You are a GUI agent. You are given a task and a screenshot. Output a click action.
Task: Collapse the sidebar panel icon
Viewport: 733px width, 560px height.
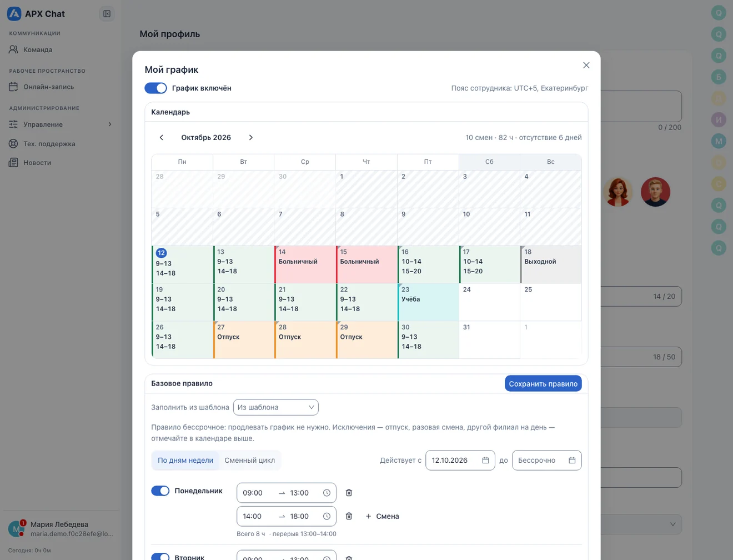click(x=107, y=14)
